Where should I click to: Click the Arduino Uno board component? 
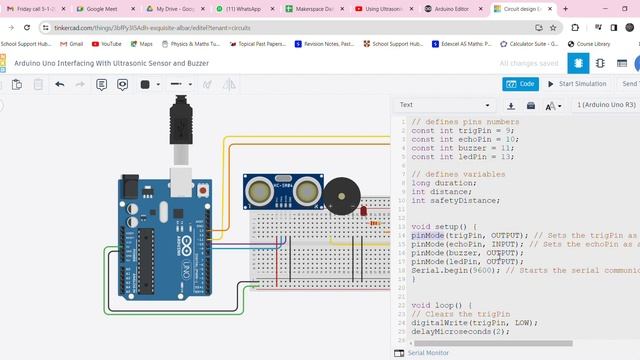(x=164, y=239)
